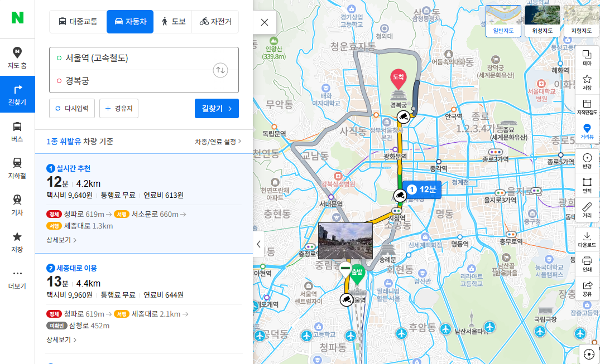Screen dimensions: 600x364
Task: Expand 상세보기 for the 12-minute route
Action: [61, 240]
